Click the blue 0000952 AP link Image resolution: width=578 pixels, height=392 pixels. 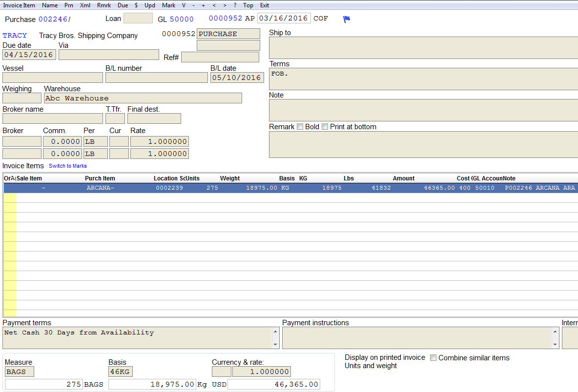[225, 18]
